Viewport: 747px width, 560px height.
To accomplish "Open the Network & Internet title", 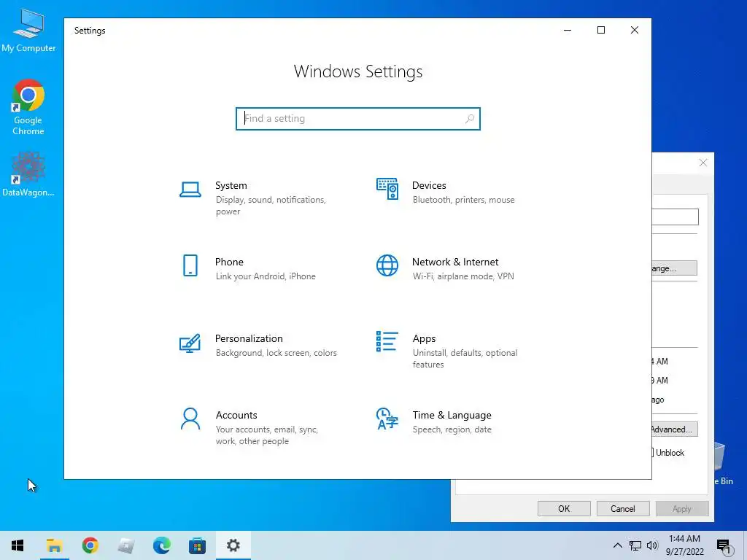I will [x=455, y=262].
